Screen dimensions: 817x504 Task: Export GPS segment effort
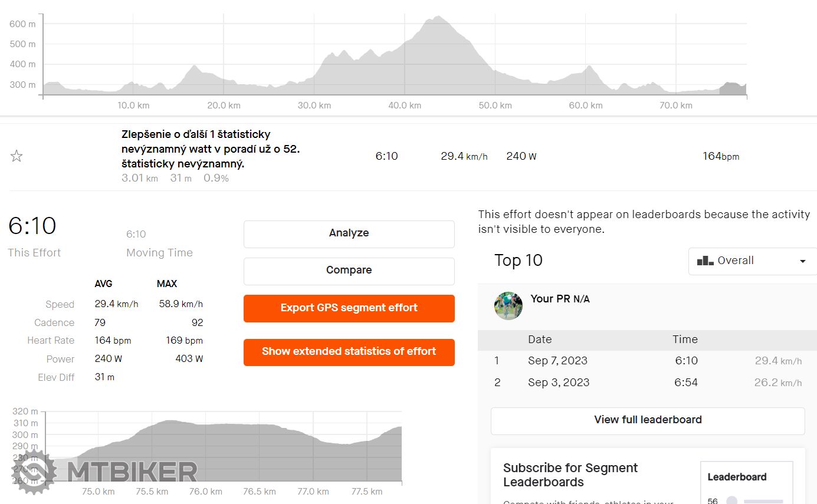pos(349,308)
